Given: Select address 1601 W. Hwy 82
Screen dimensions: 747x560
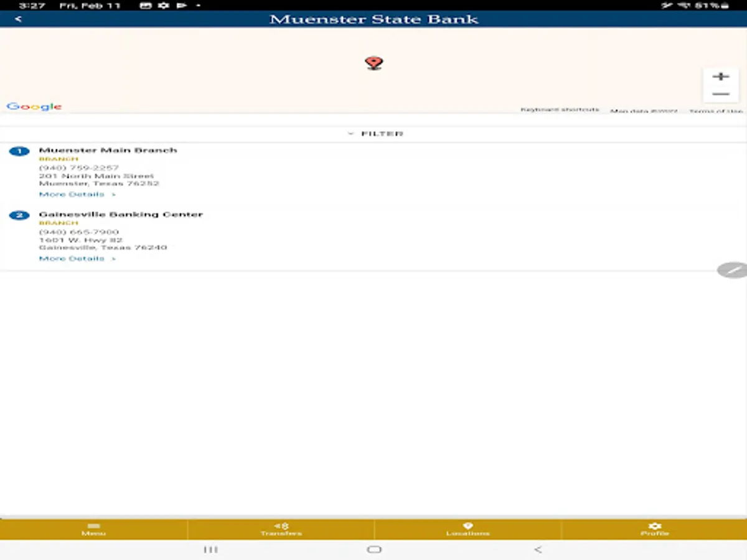Looking at the screenshot, I should click(x=80, y=240).
